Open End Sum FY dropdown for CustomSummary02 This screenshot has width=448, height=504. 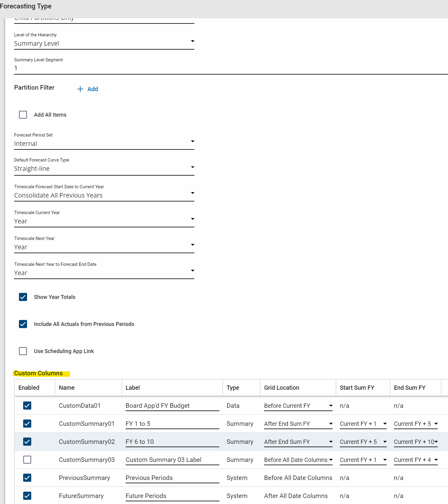coord(416,442)
